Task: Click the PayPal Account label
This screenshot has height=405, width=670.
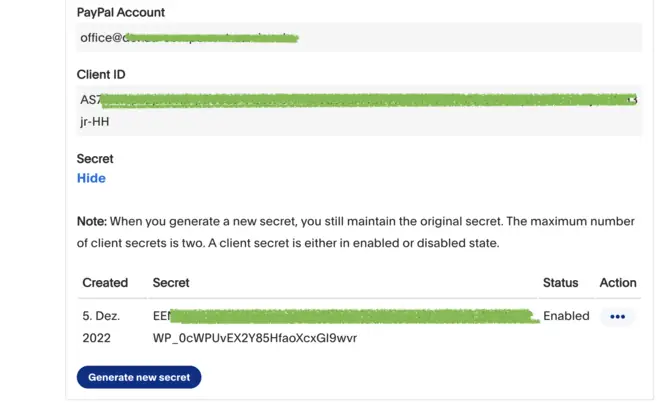Action: coord(121,13)
